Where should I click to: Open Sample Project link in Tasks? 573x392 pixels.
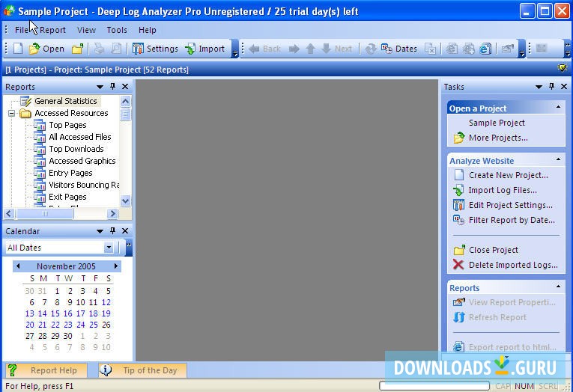[497, 123]
